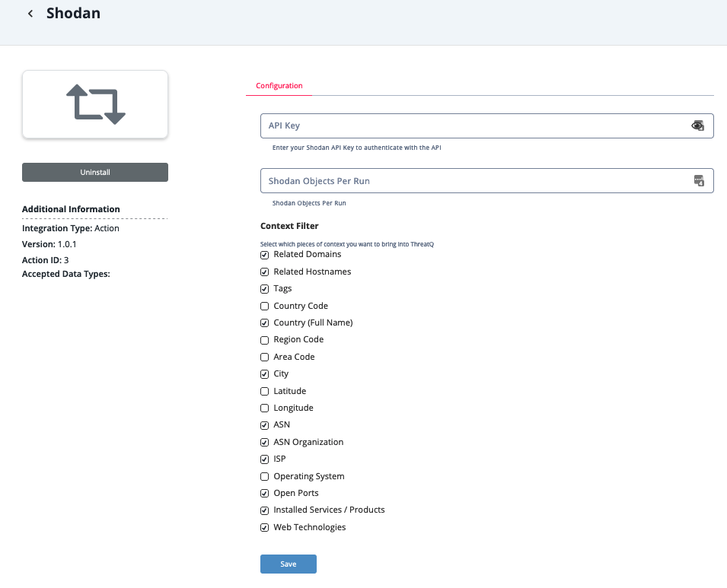Uncheck Web Technologies checkbox
Screen dimensions: 727x588
point(265,528)
